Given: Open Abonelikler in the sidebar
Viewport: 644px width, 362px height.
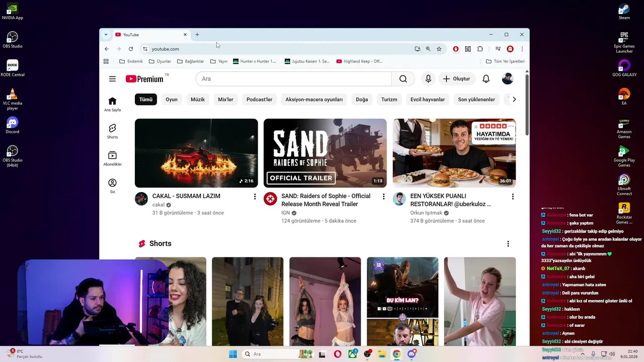Looking at the screenshot, I should pyautogui.click(x=112, y=158).
